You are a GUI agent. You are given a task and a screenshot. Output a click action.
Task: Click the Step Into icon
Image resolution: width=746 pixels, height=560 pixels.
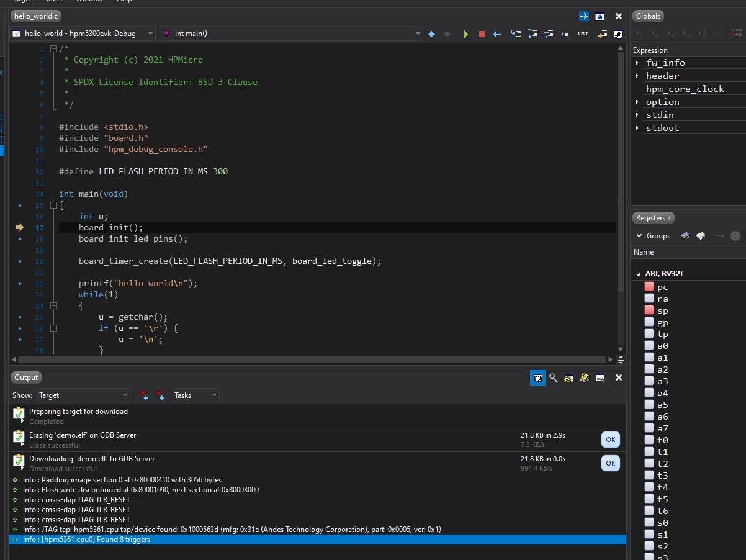(516, 34)
